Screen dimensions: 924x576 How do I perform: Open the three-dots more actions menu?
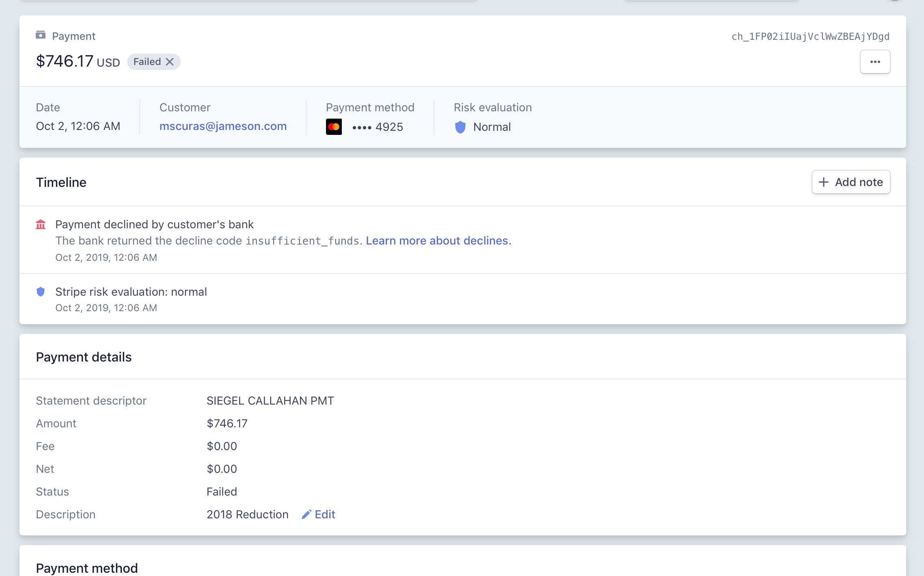pos(875,62)
